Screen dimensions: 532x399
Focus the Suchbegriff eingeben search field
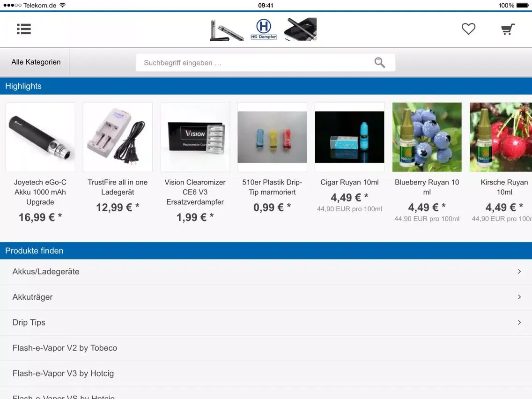click(266, 62)
